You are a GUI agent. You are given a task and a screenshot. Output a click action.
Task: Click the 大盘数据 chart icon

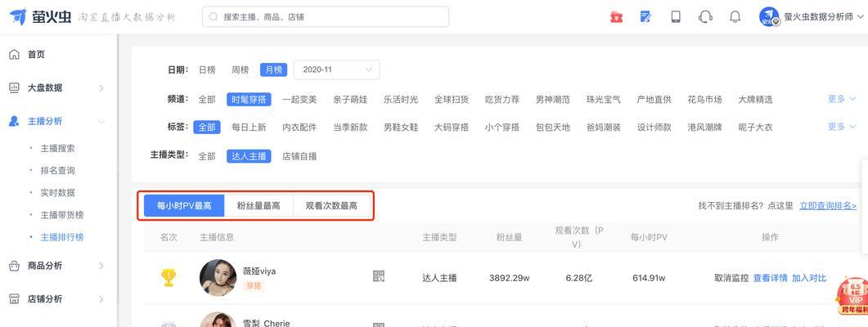click(x=15, y=87)
